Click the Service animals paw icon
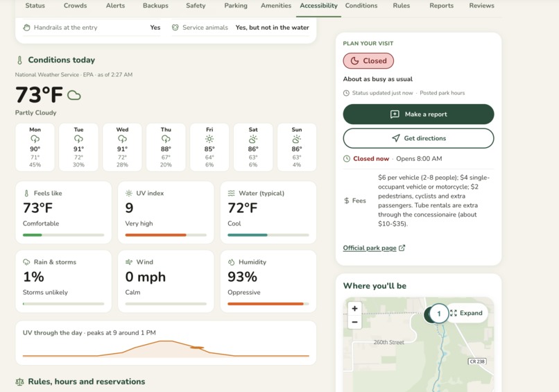The width and height of the screenshot is (559, 392). tap(175, 28)
